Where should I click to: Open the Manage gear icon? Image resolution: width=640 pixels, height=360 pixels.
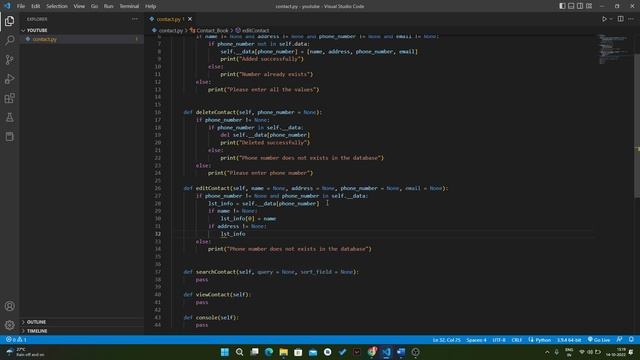[10, 325]
